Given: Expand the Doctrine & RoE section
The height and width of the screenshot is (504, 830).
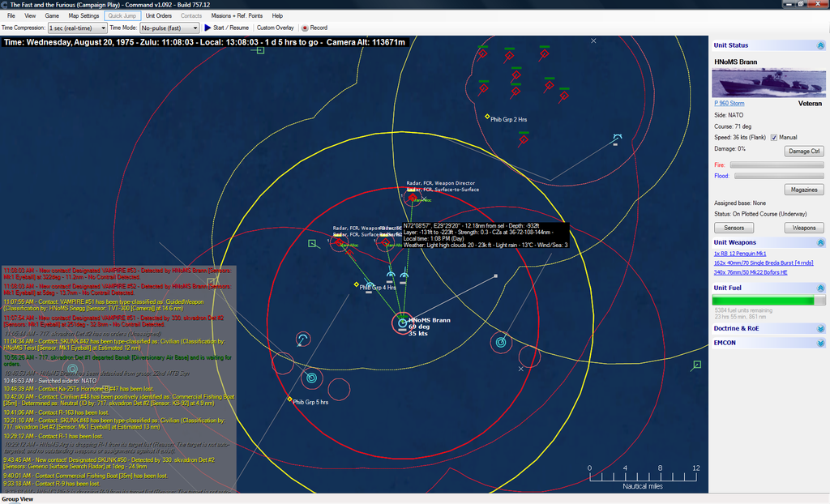Looking at the screenshot, I should coord(820,330).
